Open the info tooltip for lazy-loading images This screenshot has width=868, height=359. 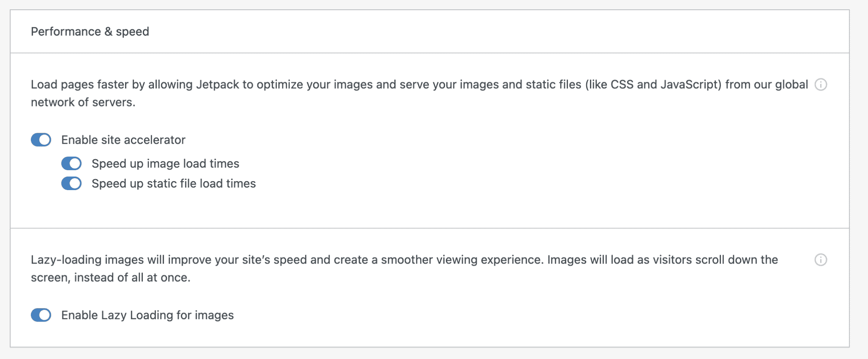(x=821, y=259)
